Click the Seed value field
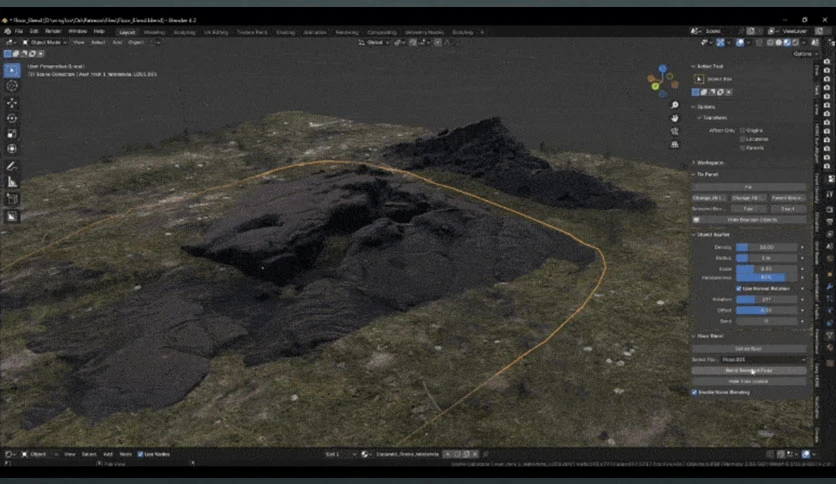Image resolution: width=836 pixels, height=484 pixels. [767, 321]
